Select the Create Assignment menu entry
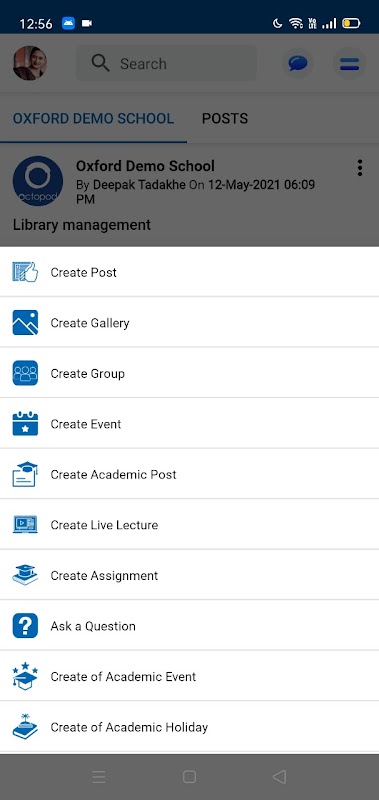Screen dimensions: 379x800 [x=189, y=575]
